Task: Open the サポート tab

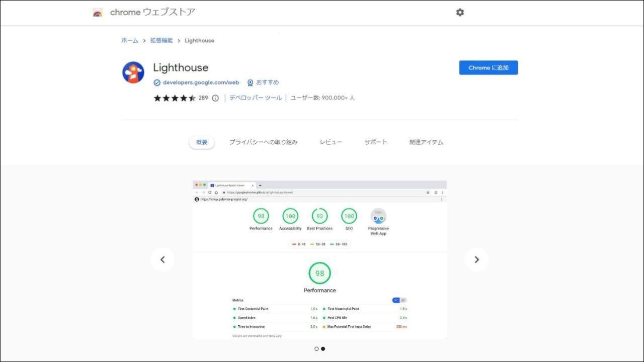Action: point(376,142)
